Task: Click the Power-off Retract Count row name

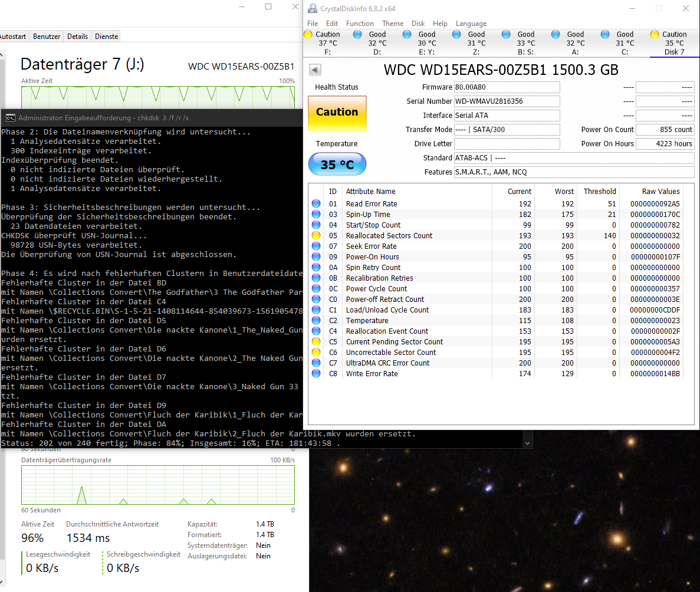Action: pyautogui.click(x=385, y=299)
